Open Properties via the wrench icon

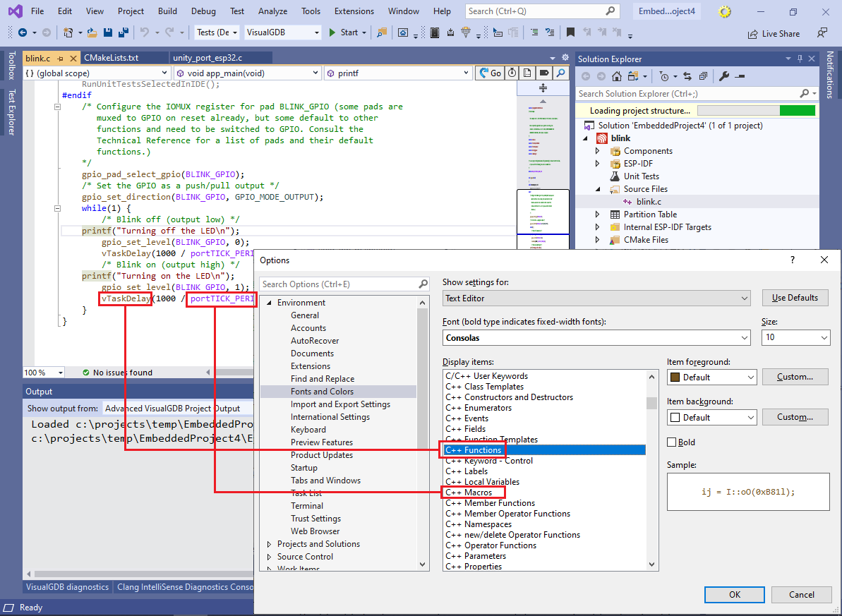[x=724, y=76]
